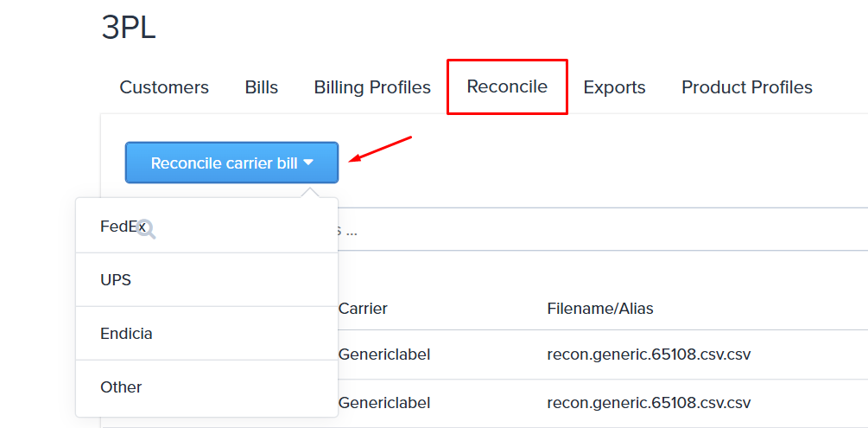Viewport: 868px width, 428px height.
Task: Open first recon.generic.65108.csv.csv file entry
Action: (x=649, y=355)
